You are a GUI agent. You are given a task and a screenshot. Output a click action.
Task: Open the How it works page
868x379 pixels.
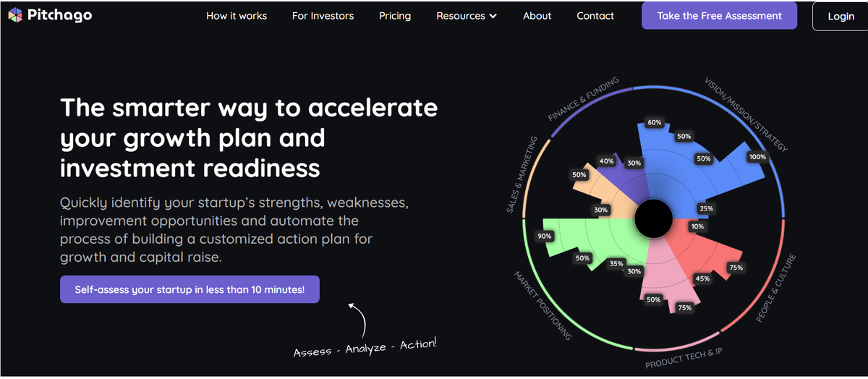coord(237,16)
